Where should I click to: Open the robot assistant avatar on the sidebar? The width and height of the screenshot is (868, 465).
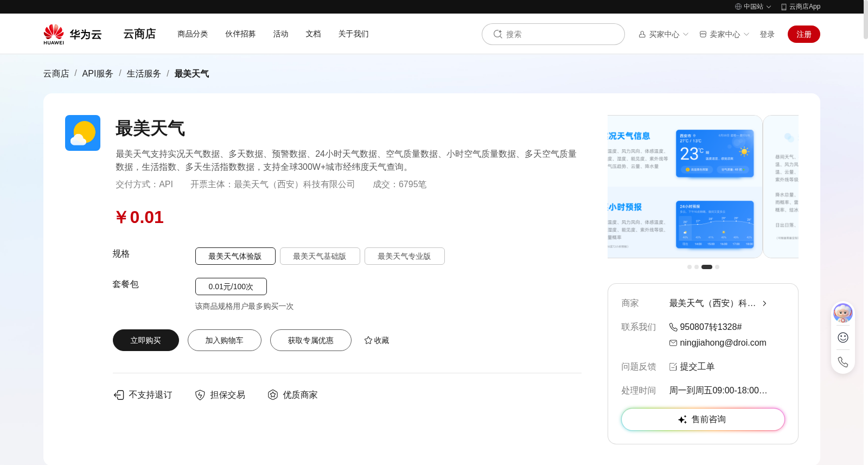click(843, 313)
